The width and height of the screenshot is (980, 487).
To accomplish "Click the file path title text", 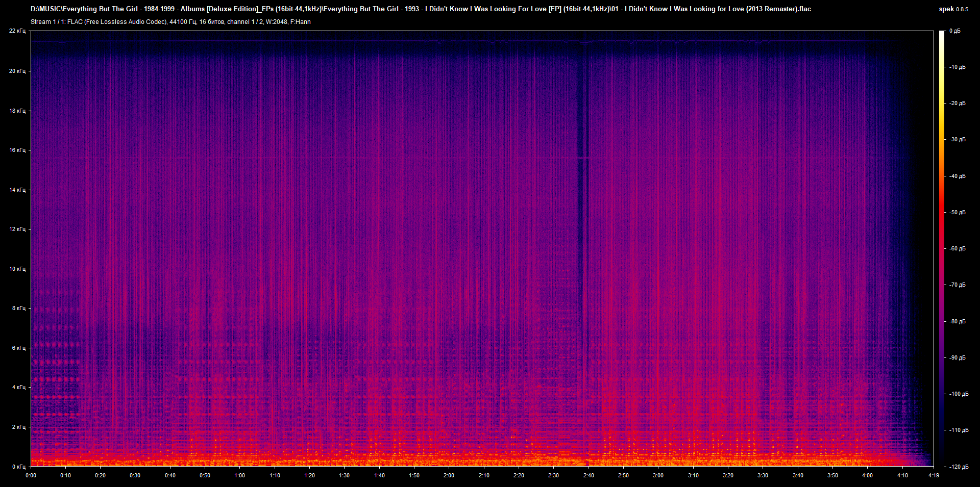I will 421,9.
